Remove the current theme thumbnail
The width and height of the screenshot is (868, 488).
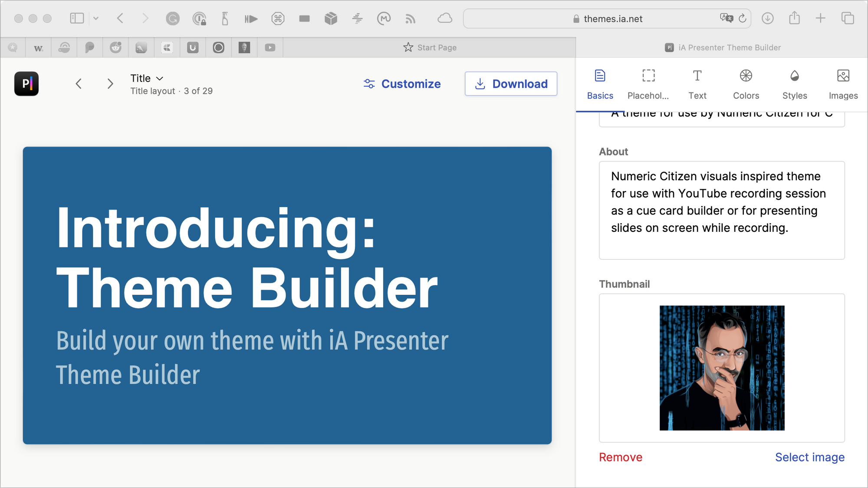[x=620, y=457]
